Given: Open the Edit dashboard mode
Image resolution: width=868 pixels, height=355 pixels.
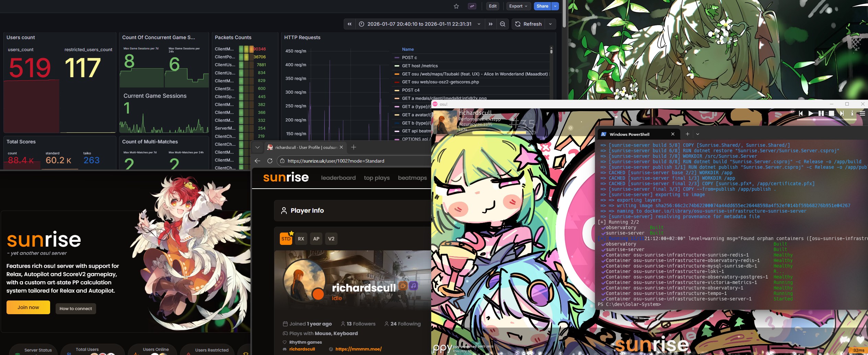Looking at the screenshot, I should coord(493,6).
